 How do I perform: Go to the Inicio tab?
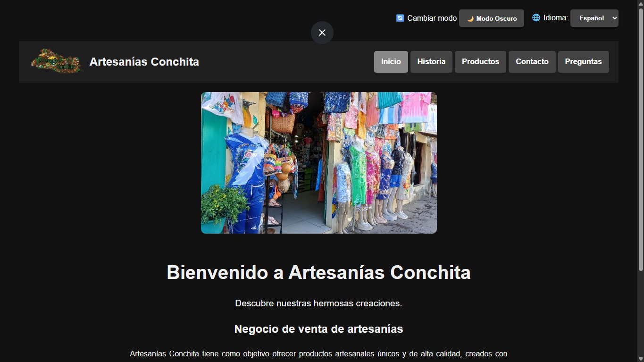click(x=391, y=62)
